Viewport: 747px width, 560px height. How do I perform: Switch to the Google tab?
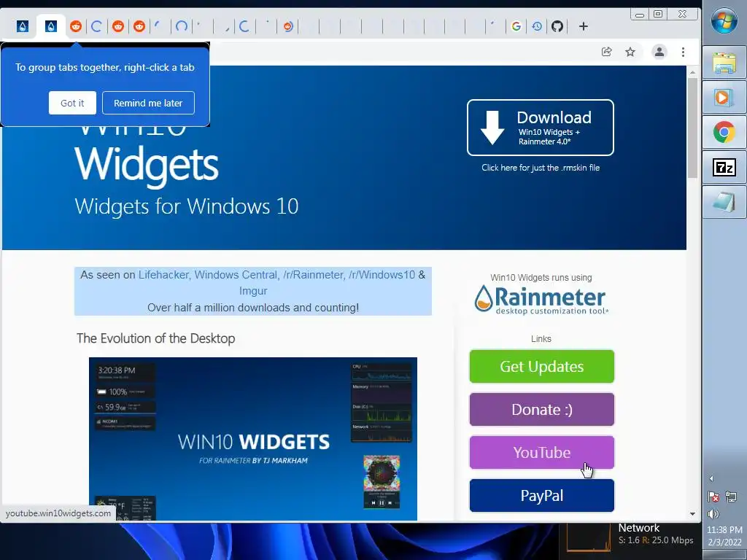516,26
